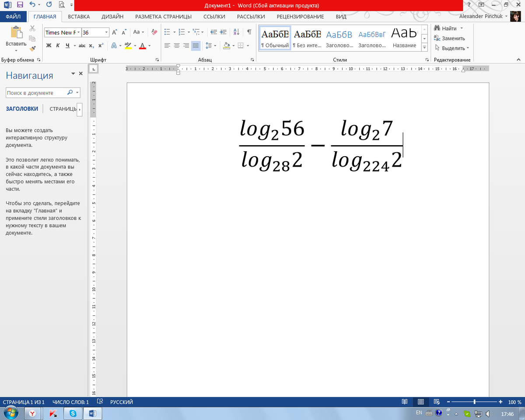Clear all formatting with eraser icon
Viewport: 525px width, 420px height.
pos(154,32)
